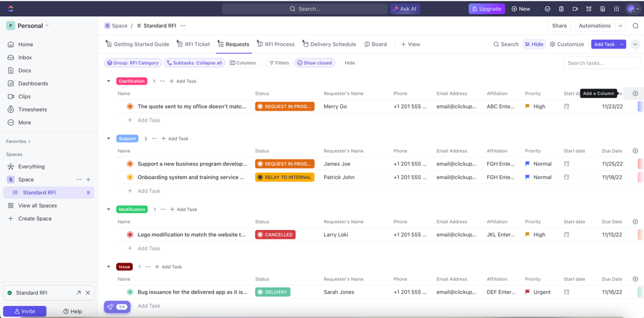Switch to the RFI Process tab
The height and width of the screenshot is (318, 644).
(275, 45)
